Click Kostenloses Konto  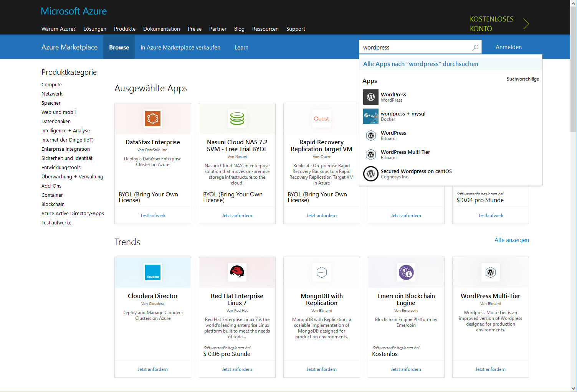coord(492,24)
